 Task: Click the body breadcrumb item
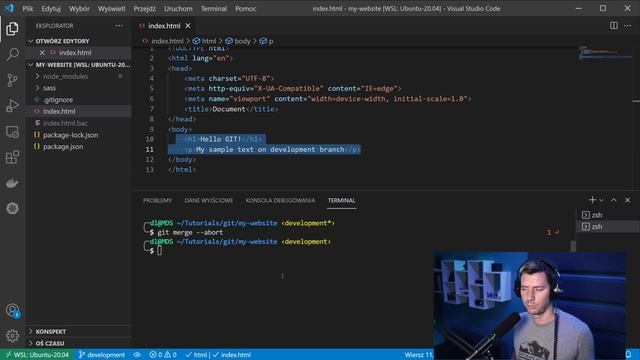point(238,41)
